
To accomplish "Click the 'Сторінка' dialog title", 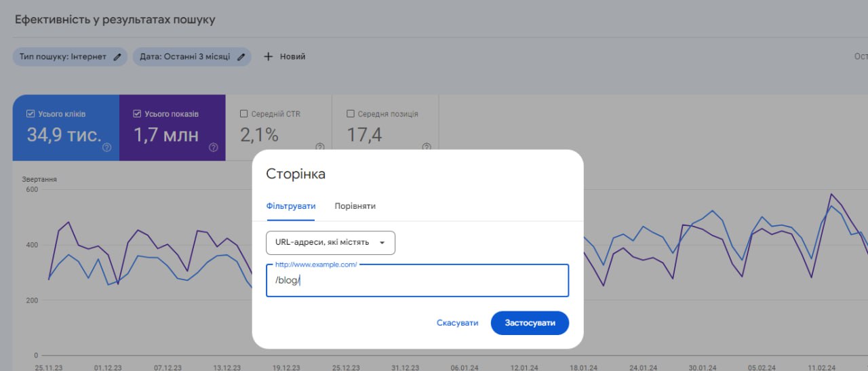I will [x=296, y=174].
